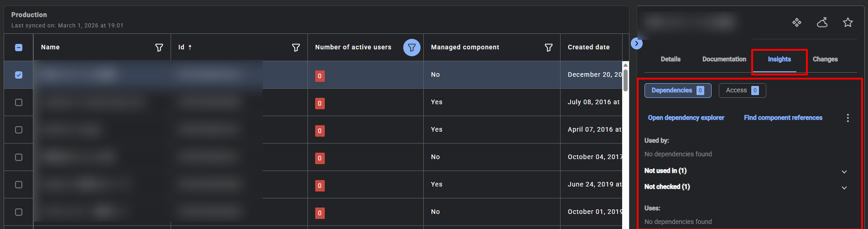Click the cloud icon in details panel

pos(822,22)
